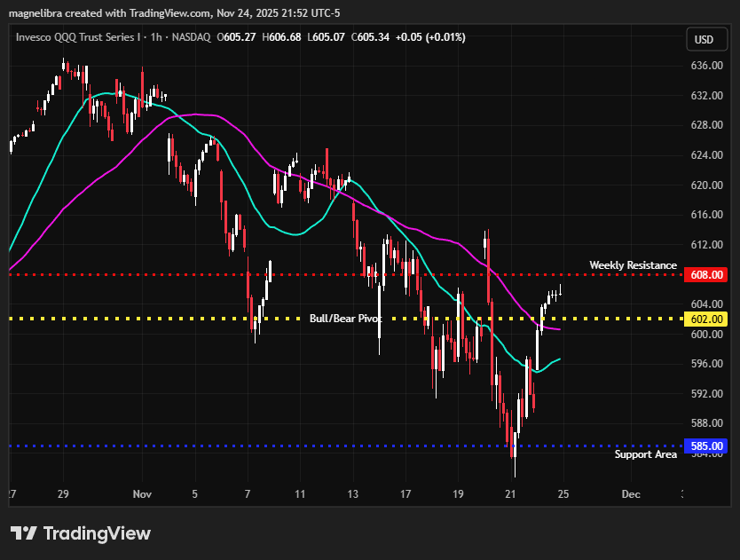This screenshot has width=740, height=560.
Task: Click the 620.00 price axis label
Action: (x=706, y=185)
